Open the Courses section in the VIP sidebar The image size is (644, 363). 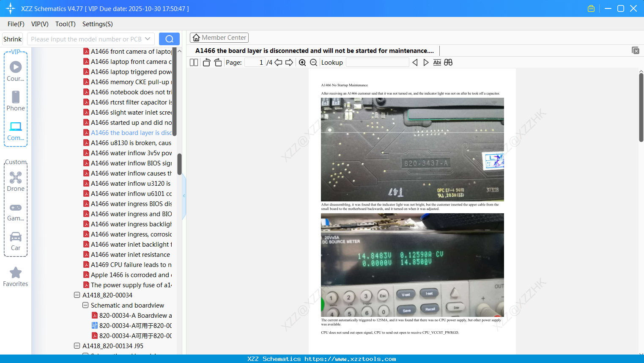tap(16, 71)
